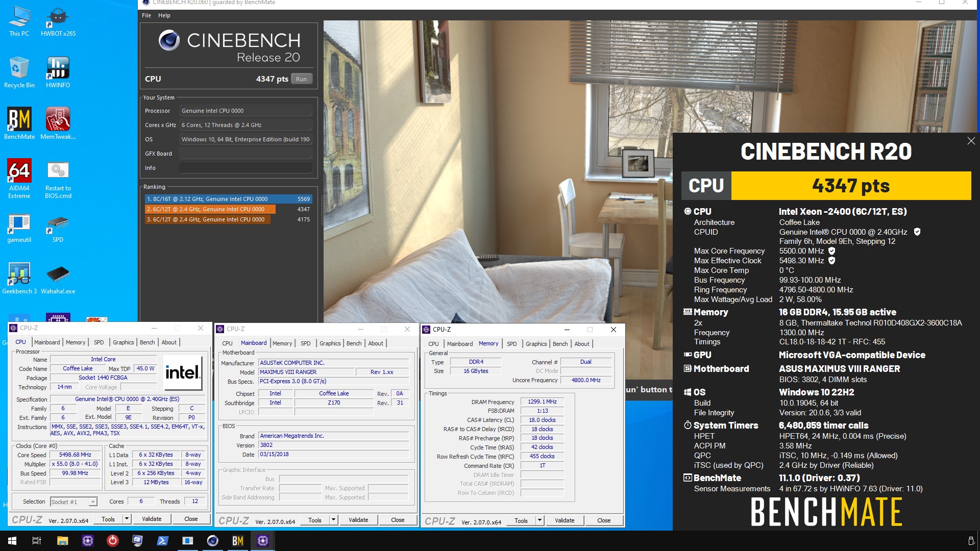Click the GFX Board field in Cinebench
This screenshot has width=980, height=551.
(x=246, y=154)
